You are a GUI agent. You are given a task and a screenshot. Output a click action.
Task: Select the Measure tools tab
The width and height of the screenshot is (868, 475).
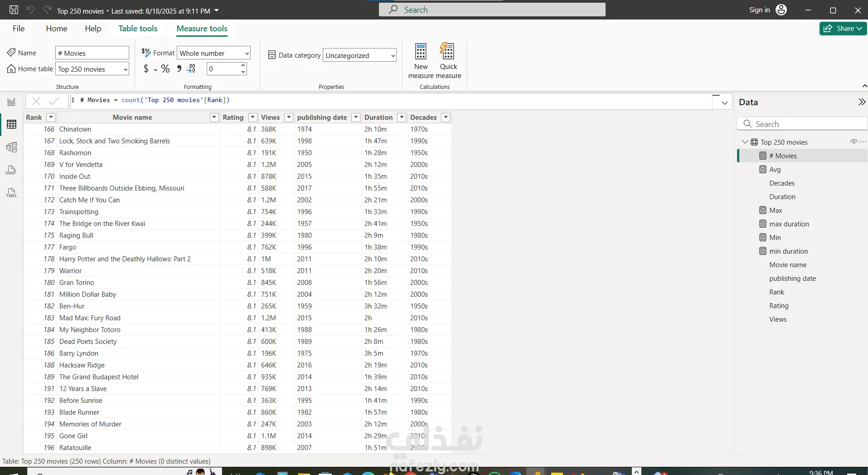(x=202, y=29)
